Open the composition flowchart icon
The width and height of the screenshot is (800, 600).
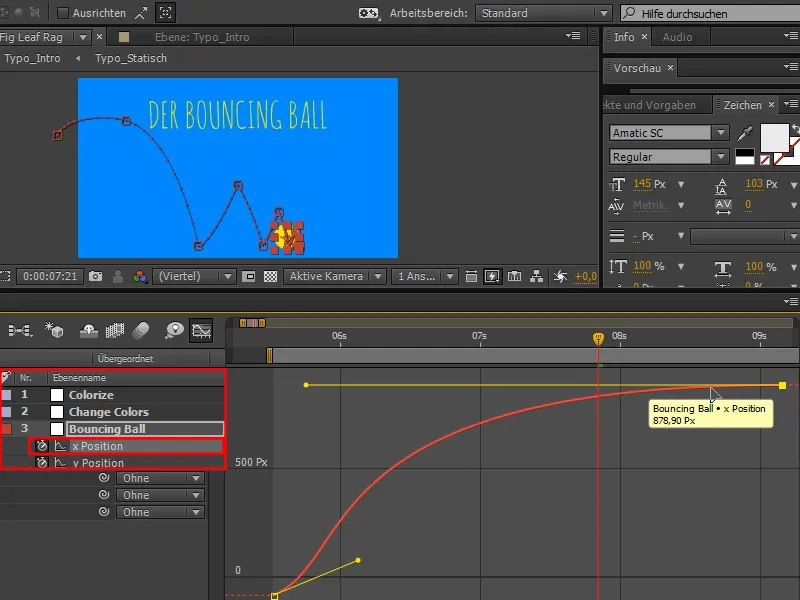coord(536,277)
